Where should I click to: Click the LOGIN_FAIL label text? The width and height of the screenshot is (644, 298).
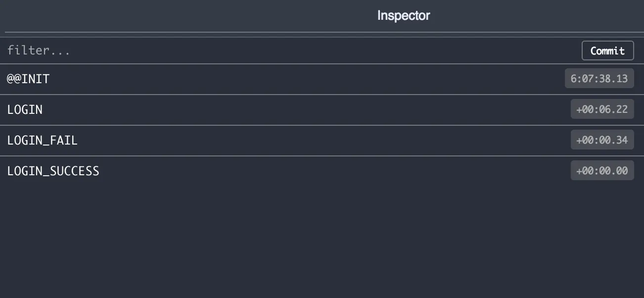(x=42, y=140)
